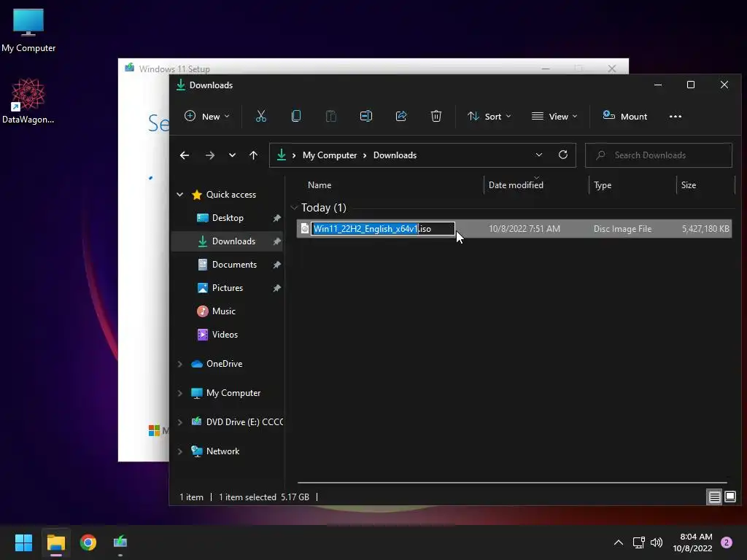
Task: Unpin Desktop using its pin icon
Action: (x=276, y=218)
